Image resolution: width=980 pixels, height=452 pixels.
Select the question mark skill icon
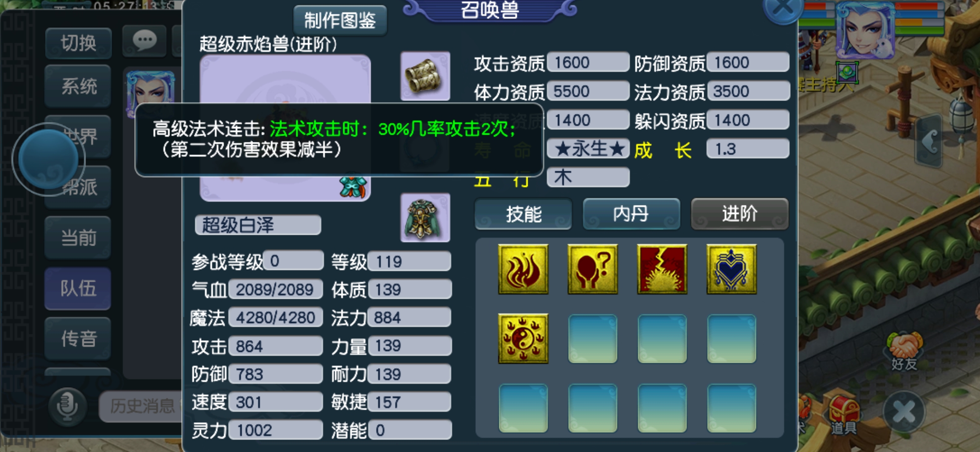593,269
